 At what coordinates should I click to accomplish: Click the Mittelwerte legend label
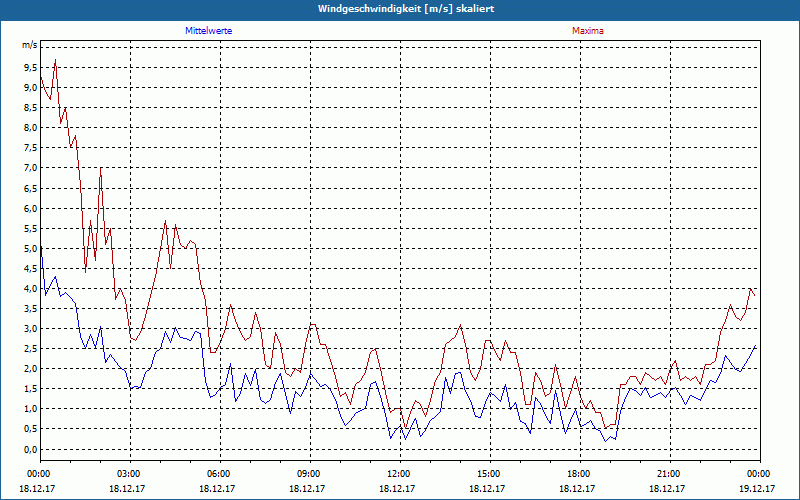point(209,31)
